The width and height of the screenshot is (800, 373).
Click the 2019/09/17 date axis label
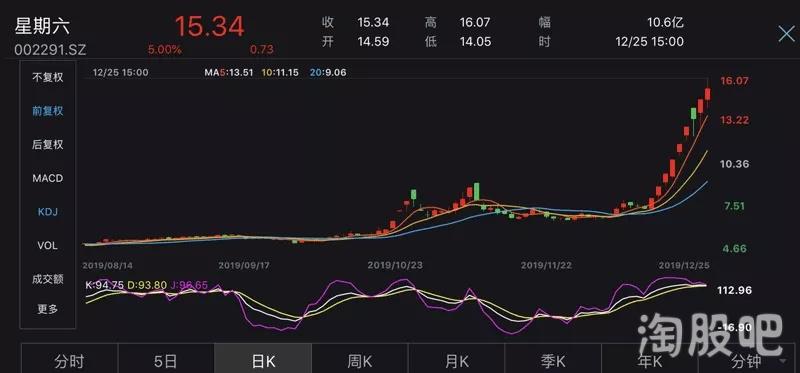click(244, 265)
